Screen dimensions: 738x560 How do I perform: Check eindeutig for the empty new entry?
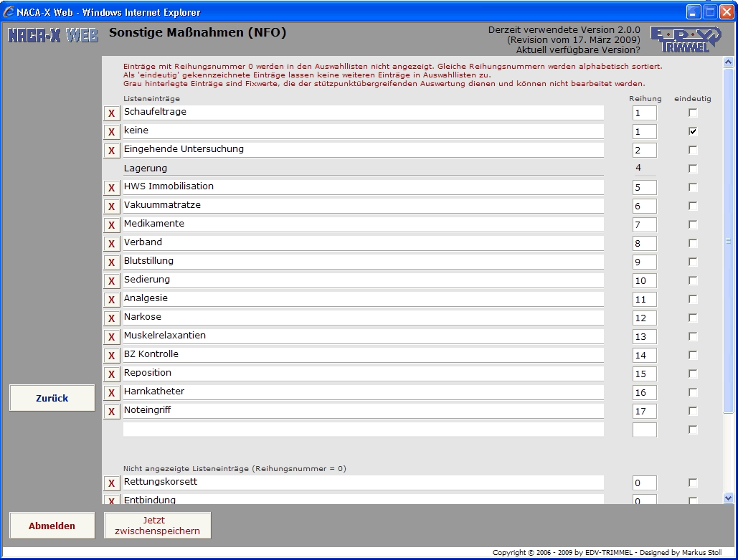pos(693,430)
